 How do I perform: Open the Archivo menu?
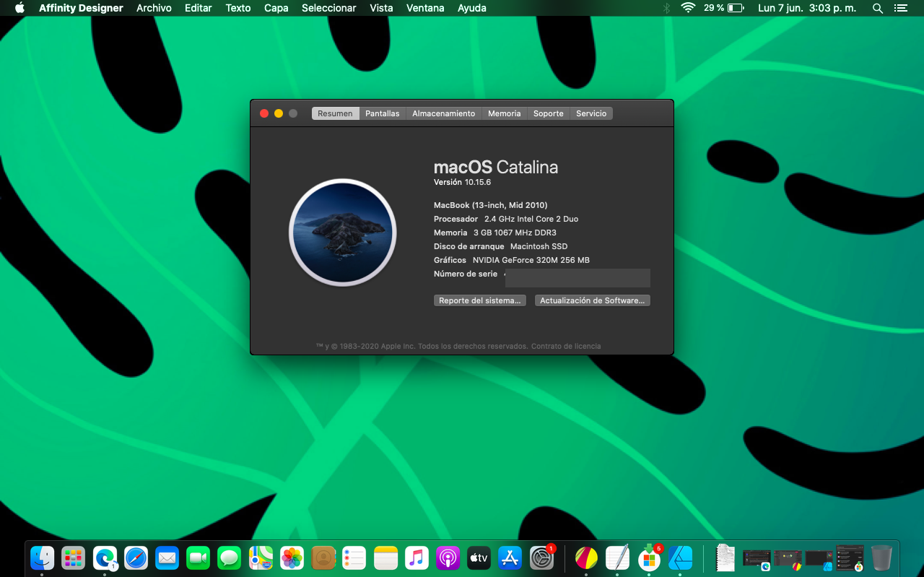tap(154, 8)
